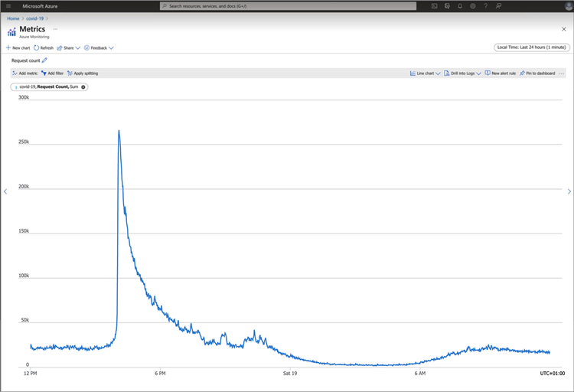This screenshot has width=574, height=392.
Task: Open the Directories and subscriptions filter icon
Action: pos(447,6)
